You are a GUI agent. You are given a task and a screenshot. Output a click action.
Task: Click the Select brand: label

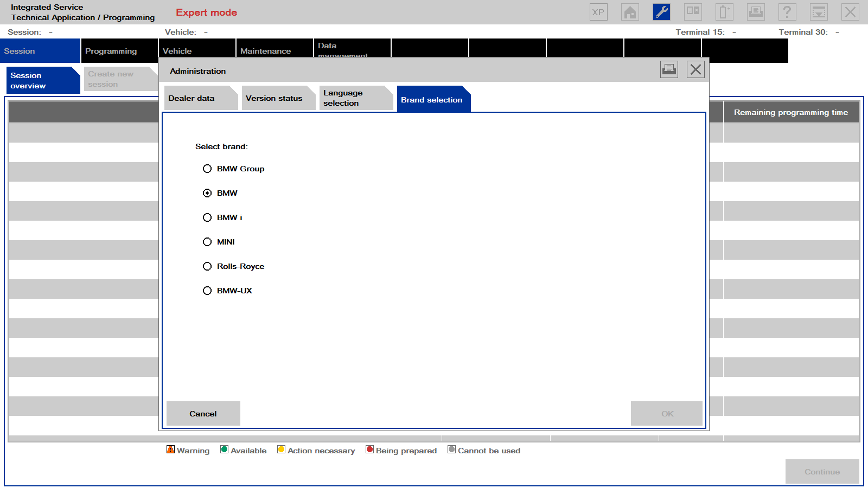pos(221,146)
